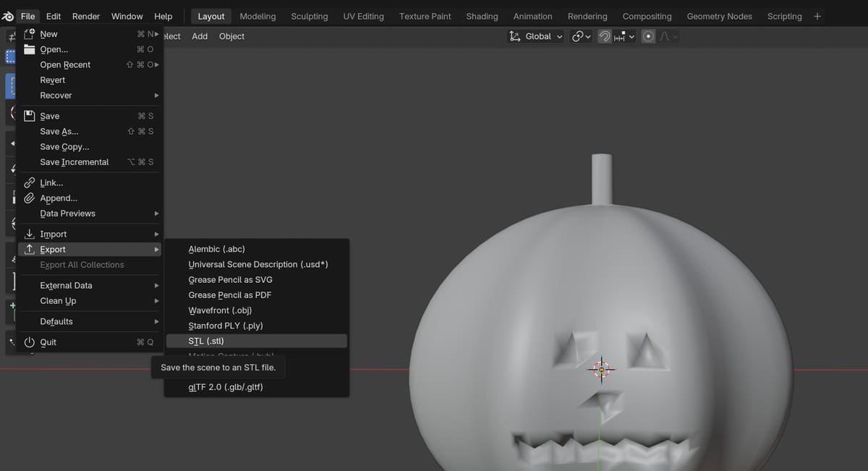
Task: Select Alembic (.abc) export option
Action: click(257, 249)
